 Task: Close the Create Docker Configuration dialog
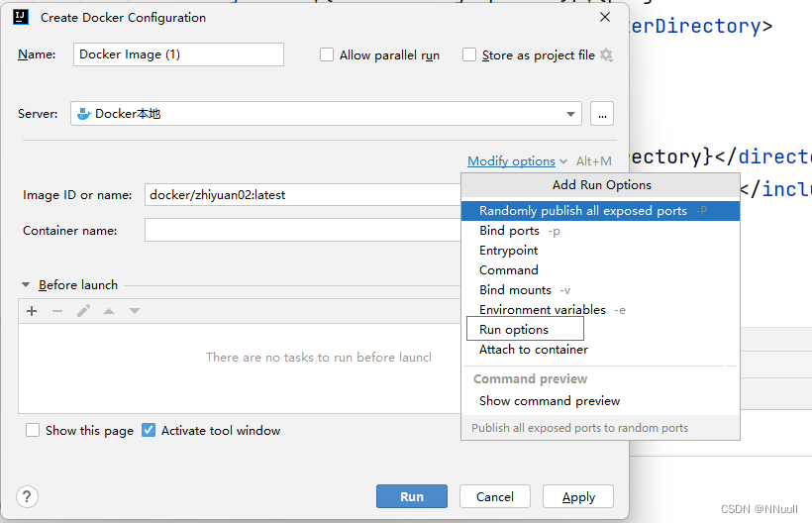tap(605, 17)
